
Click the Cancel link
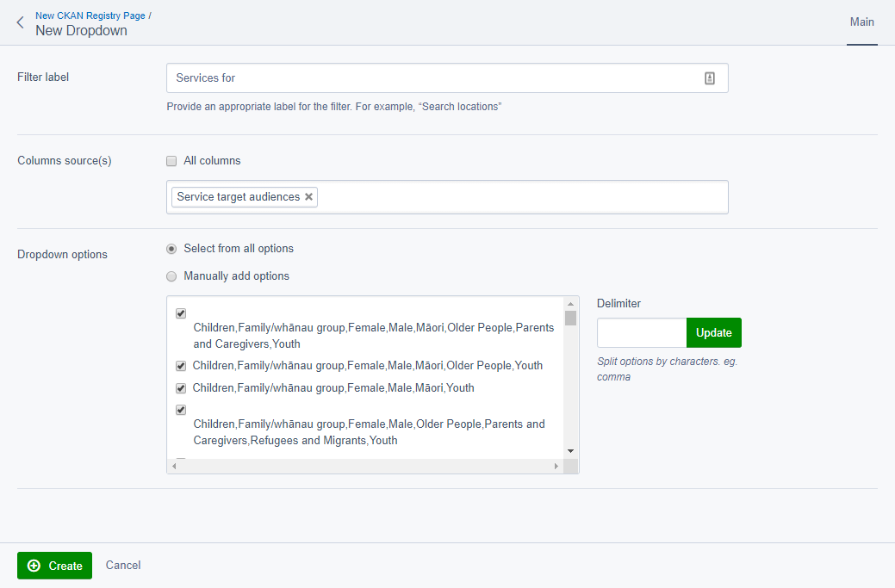[x=122, y=566]
